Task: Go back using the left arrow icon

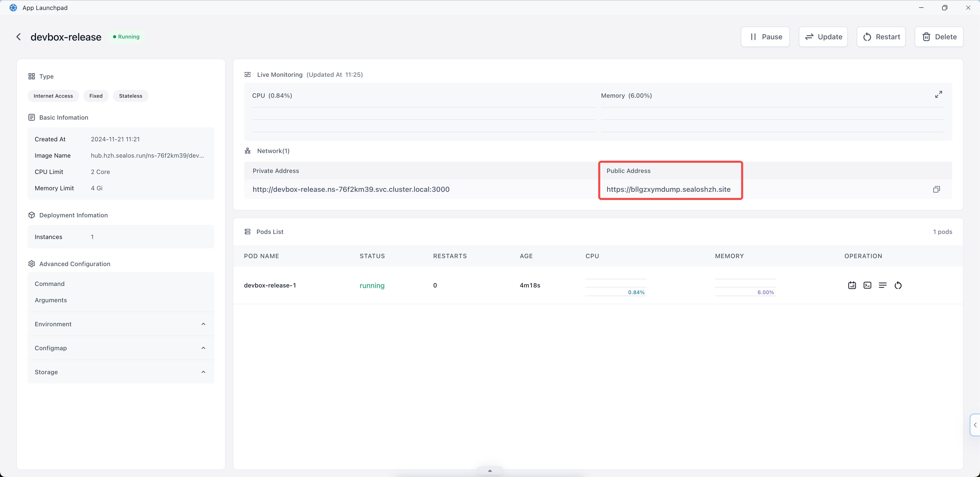Action: tap(19, 37)
